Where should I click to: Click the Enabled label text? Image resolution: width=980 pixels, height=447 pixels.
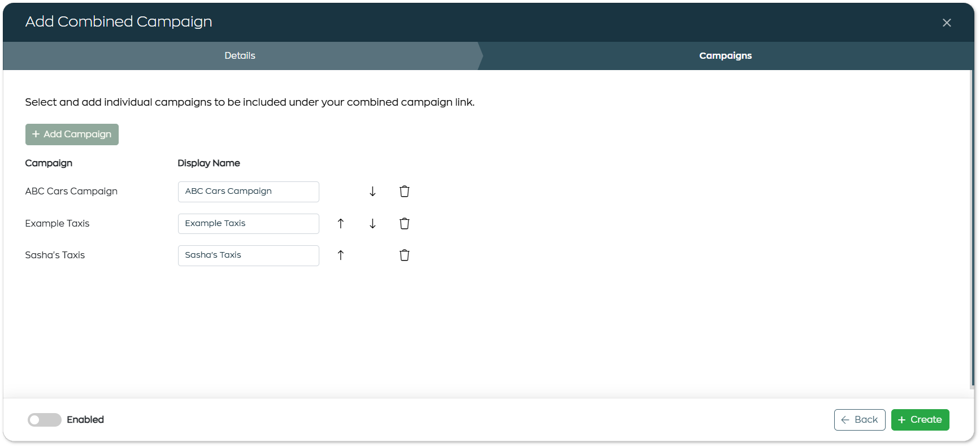coord(85,420)
